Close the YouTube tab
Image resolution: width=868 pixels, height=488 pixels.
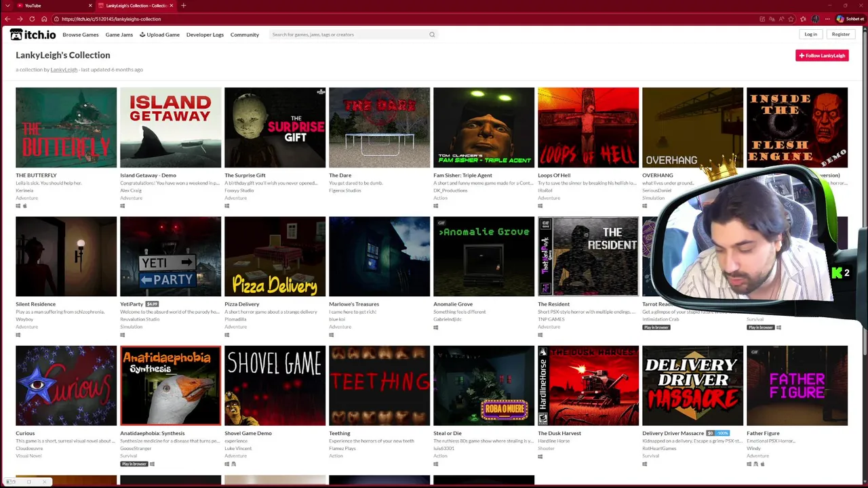click(x=90, y=5)
